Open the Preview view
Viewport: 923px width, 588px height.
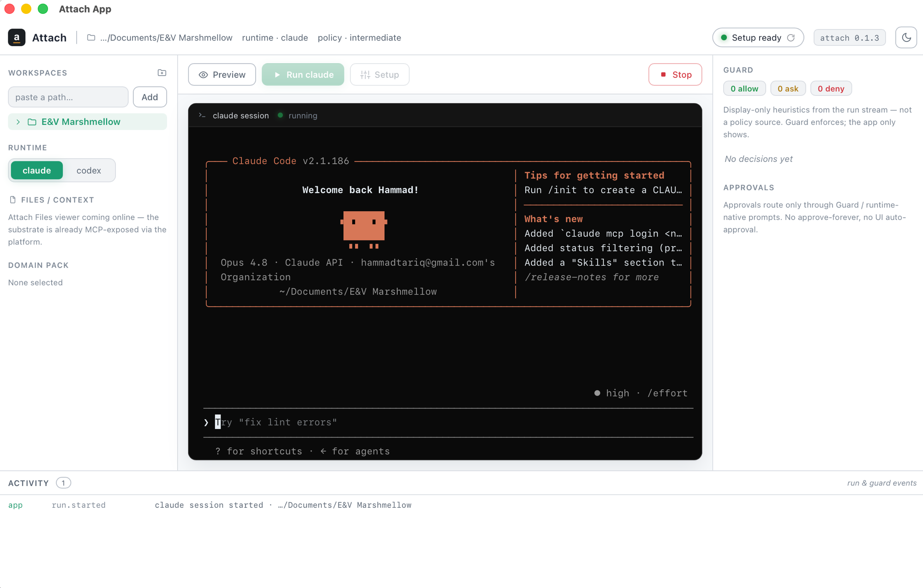tap(222, 75)
